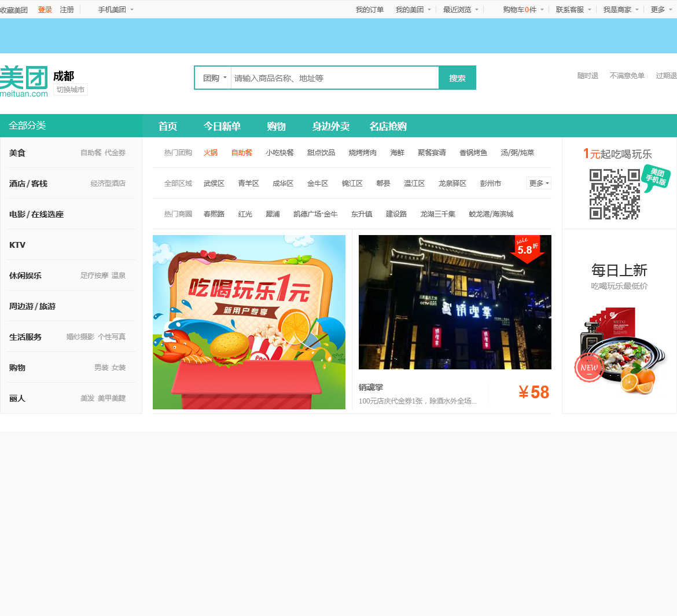Open the 最近浏览 dropdown
Image resolution: width=677 pixels, height=616 pixels.
pos(460,9)
